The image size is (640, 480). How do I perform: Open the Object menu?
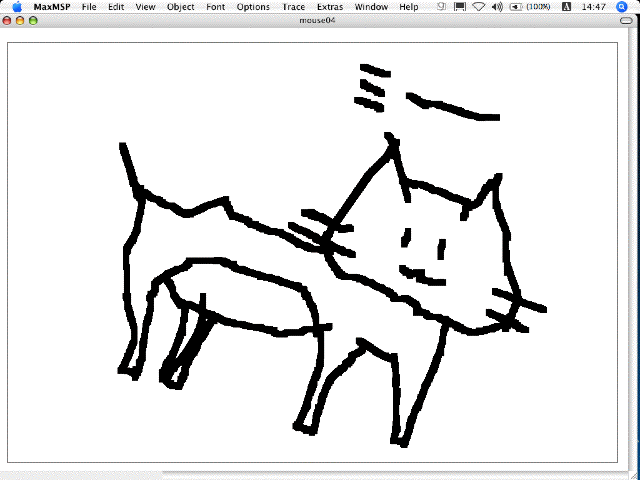[181, 7]
